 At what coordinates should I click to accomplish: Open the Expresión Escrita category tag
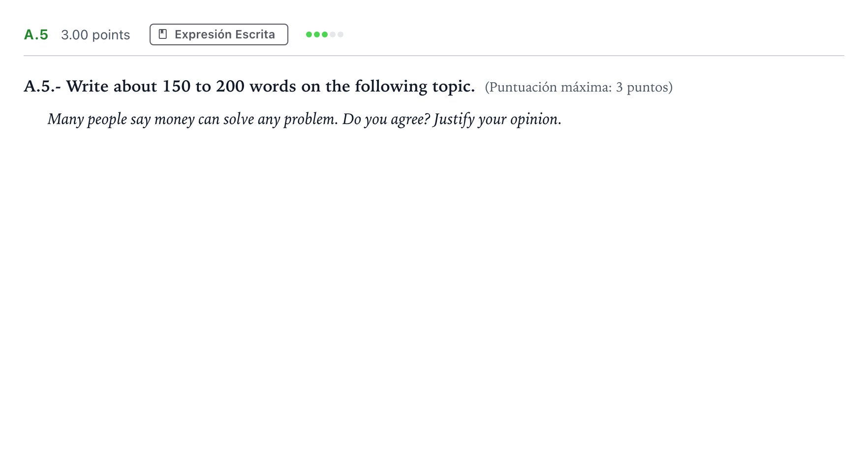[x=219, y=34]
